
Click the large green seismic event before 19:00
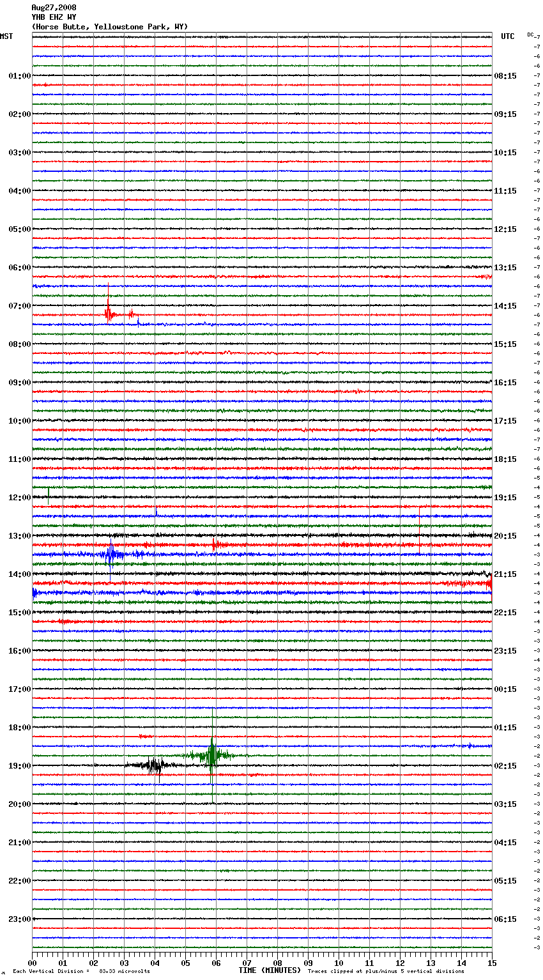tap(212, 756)
